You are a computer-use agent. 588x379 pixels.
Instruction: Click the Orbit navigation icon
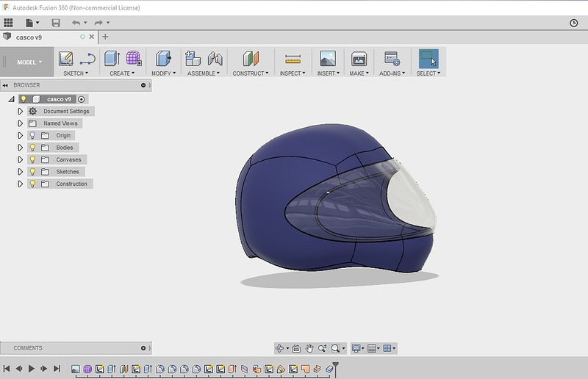279,348
